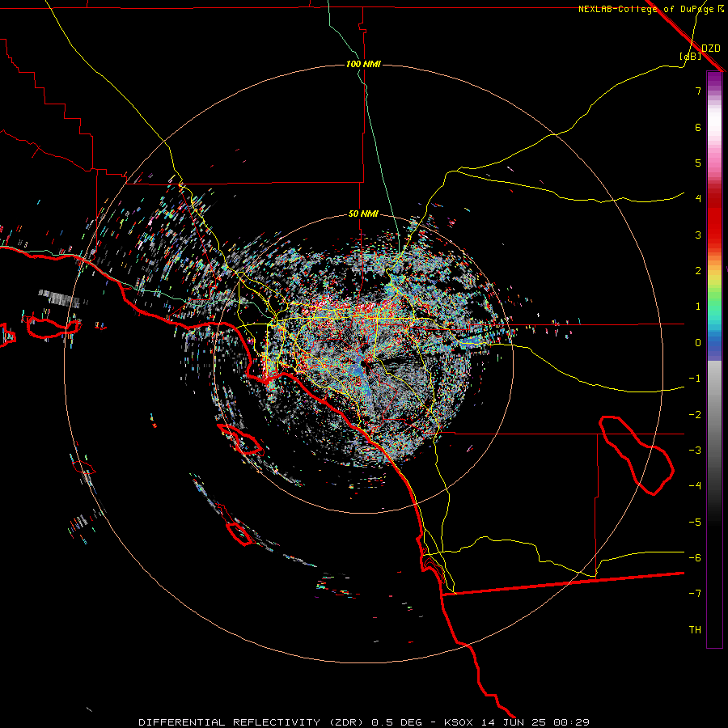Screen dimensions: 728x728
Task: Select the -2 dB scale label
Action: 695,415
